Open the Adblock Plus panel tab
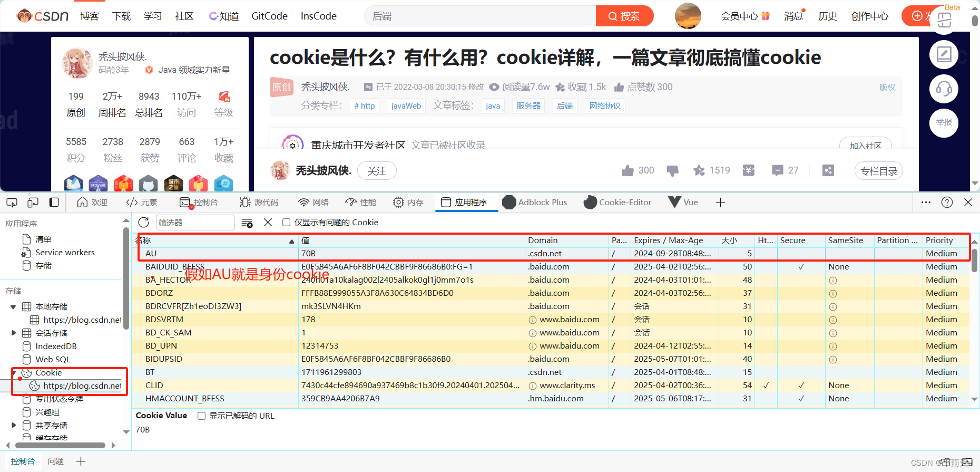The width and height of the screenshot is (980, 472). [535, 203]
